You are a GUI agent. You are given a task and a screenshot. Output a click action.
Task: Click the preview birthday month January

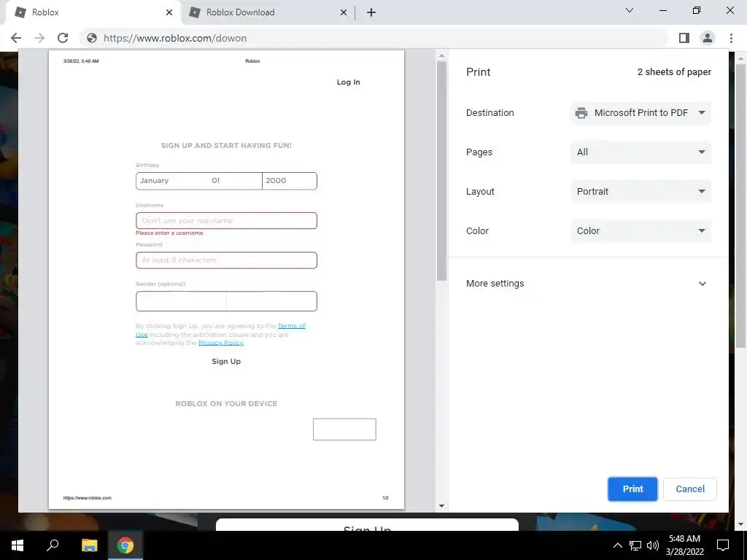155,181
